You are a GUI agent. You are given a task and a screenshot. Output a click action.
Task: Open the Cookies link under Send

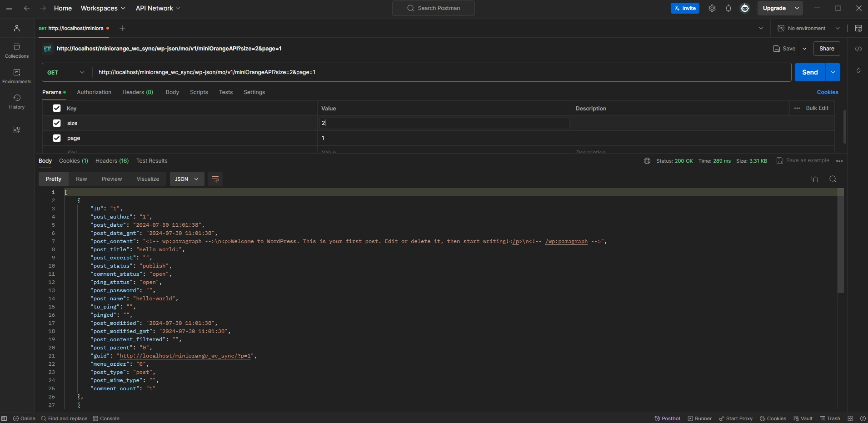tap(828, 92)
